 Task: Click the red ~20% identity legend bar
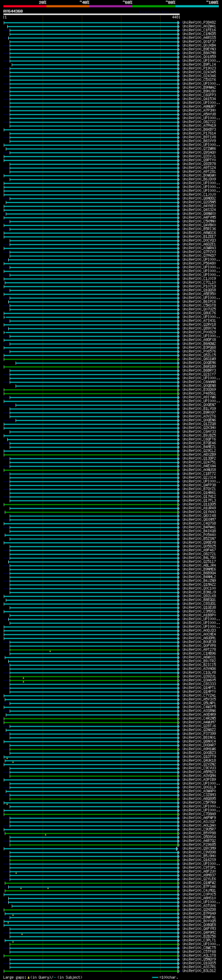[25, 6]
